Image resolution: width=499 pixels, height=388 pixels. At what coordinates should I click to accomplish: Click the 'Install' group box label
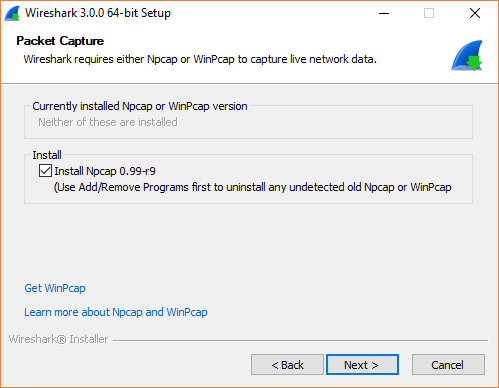click(47, 155)
